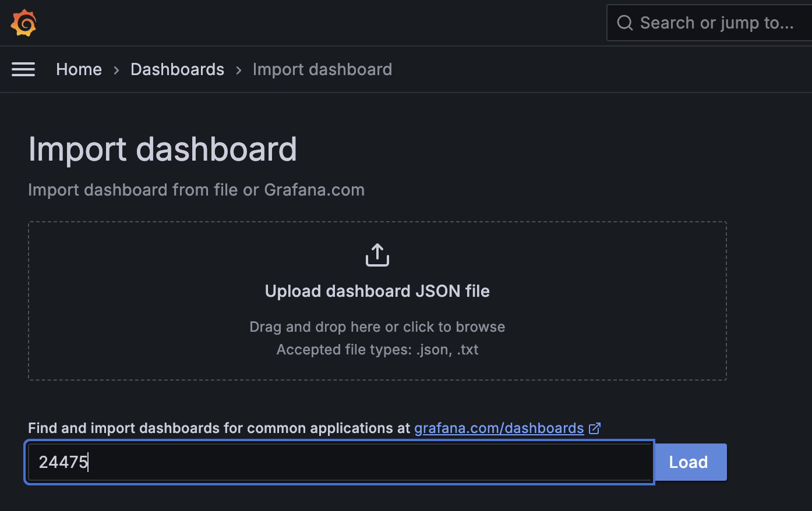Focus the Search or jump to field
Image resolution: width=812 pixels, height=511 pixels.
click(x=709, y=23)
